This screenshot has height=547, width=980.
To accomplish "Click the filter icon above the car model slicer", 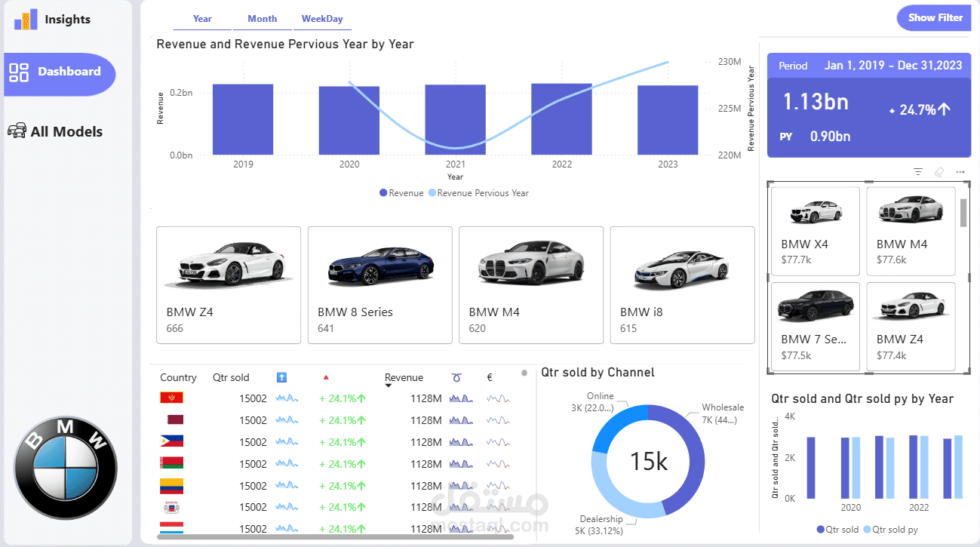I will coord(918,172).
